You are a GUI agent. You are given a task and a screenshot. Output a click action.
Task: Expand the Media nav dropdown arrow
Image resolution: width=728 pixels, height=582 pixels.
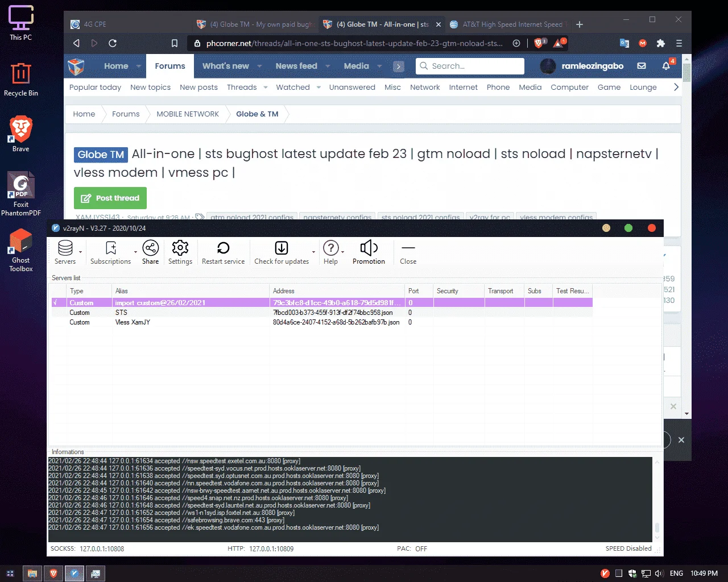coord(379,66)
